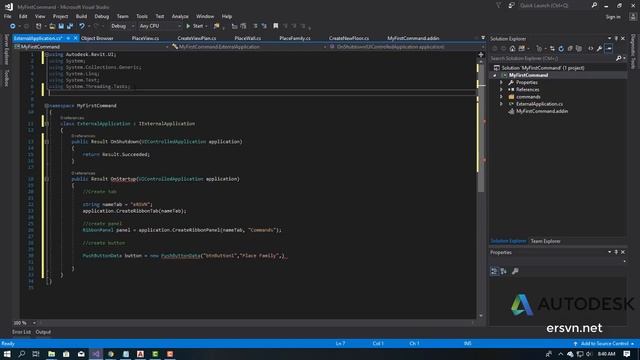Click the Windows taskbar search icon
The width and height of the screenshot is (640, 360).
(22, 354)
